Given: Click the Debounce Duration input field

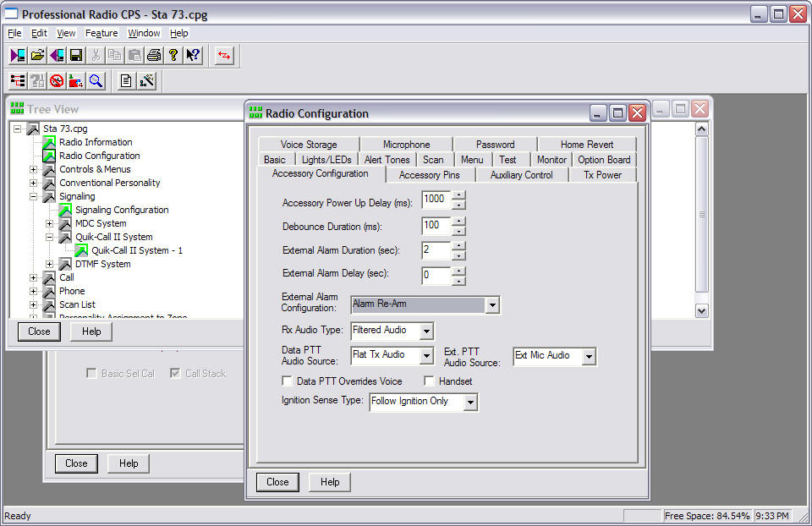Looking at the screenshot, I should pyautogui.click(x=436, y=226).
